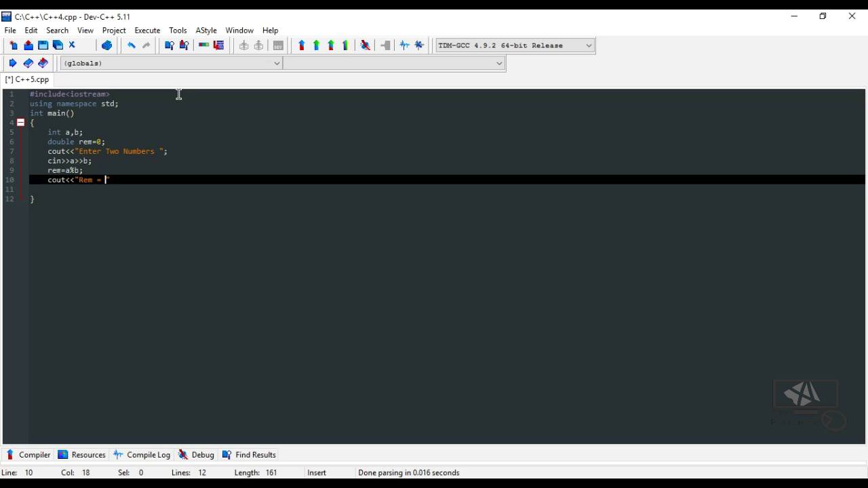Open the Project menu
The height and width of the screenshot is (488, 868).
click(114, 30)
